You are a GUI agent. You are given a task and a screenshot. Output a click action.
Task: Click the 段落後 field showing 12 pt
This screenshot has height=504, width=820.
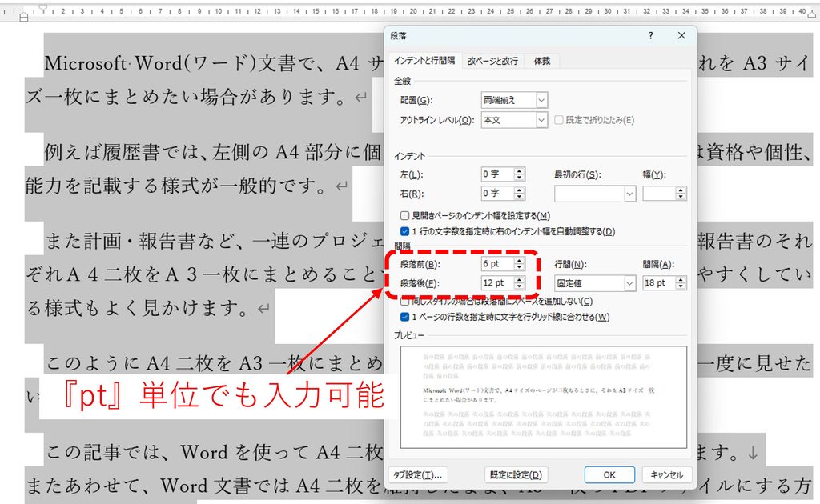point(497,283)
